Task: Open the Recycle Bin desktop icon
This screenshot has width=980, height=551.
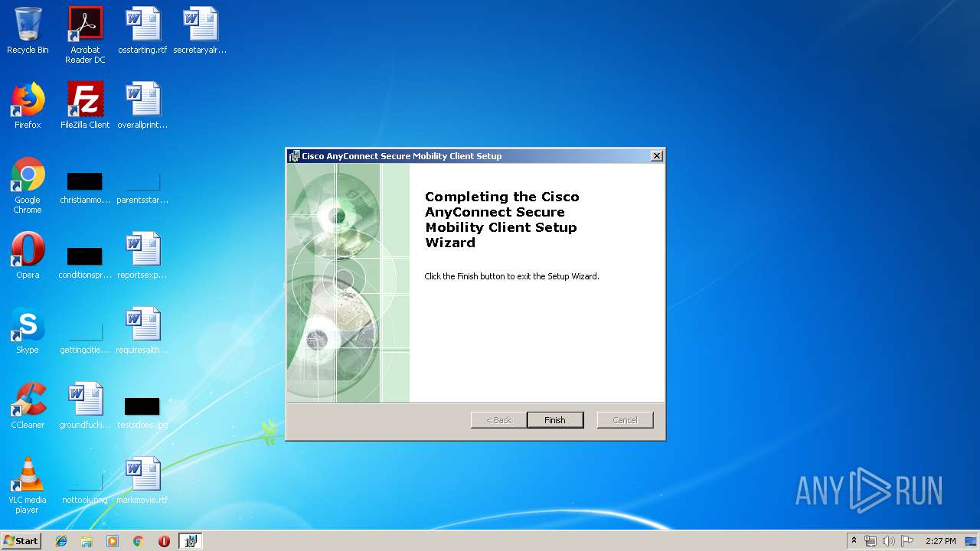Action: pos(28,31)
